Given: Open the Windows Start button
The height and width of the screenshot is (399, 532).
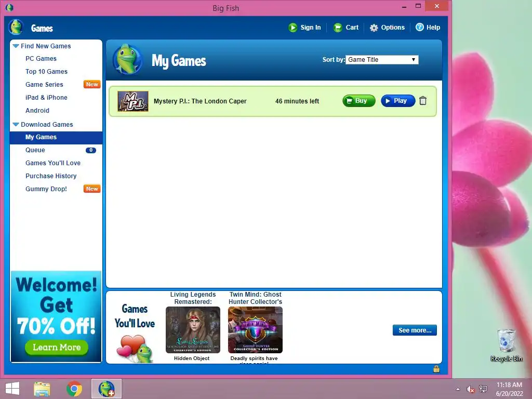Looking at the screenshot, I should point(12,389).
